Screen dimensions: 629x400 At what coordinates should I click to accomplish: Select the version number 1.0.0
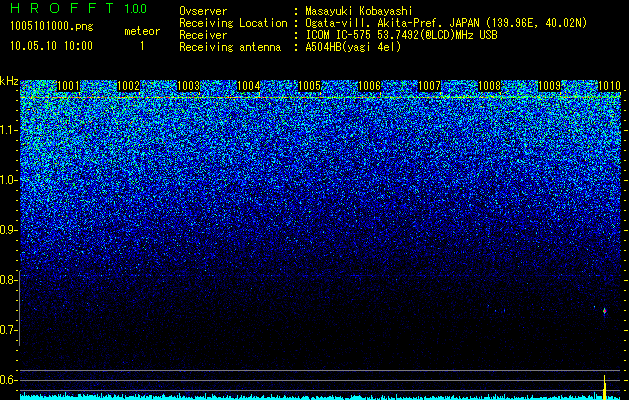coord(136,8)
